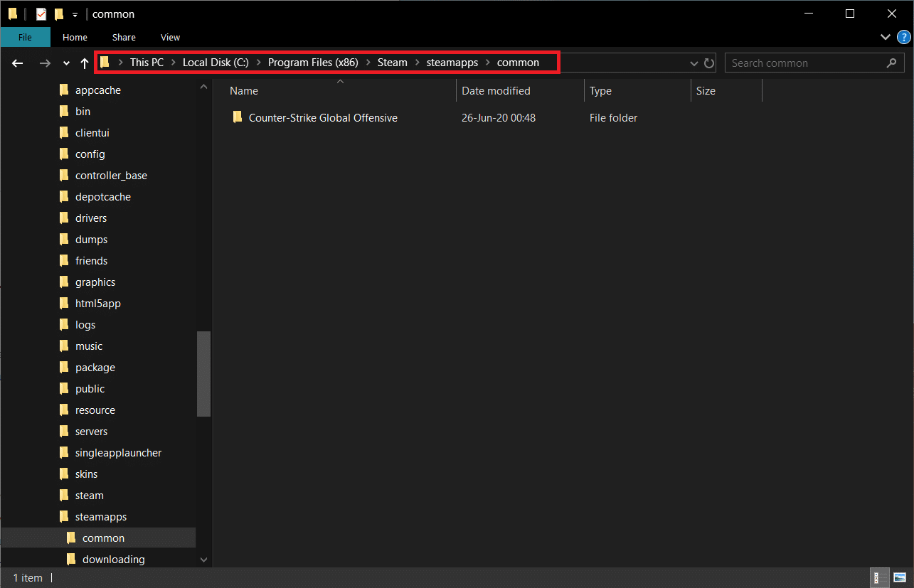Viewport: 914px width, 588px height.
Task: Click the 26-Jun-20 00:48 date cell
Action: (x=499, y=118)
